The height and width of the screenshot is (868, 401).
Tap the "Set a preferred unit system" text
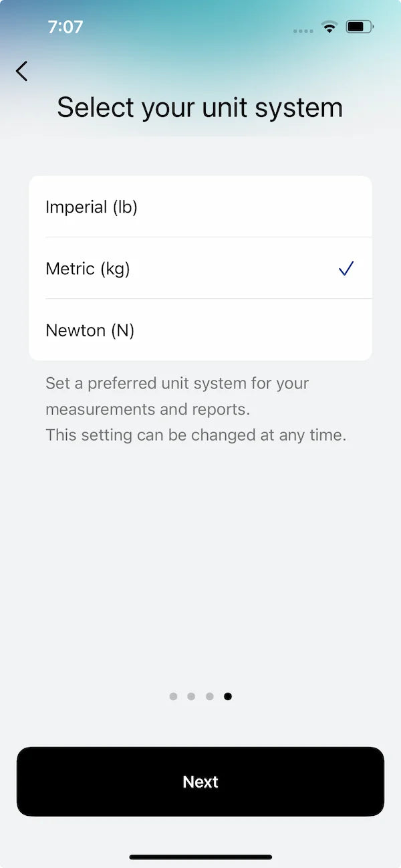tap(177, 384)
